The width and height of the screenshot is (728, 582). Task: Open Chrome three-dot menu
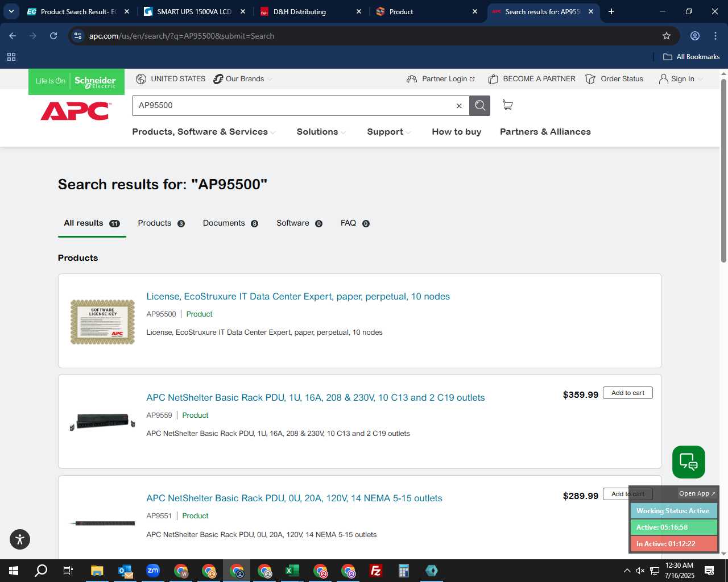pos(715,36)
